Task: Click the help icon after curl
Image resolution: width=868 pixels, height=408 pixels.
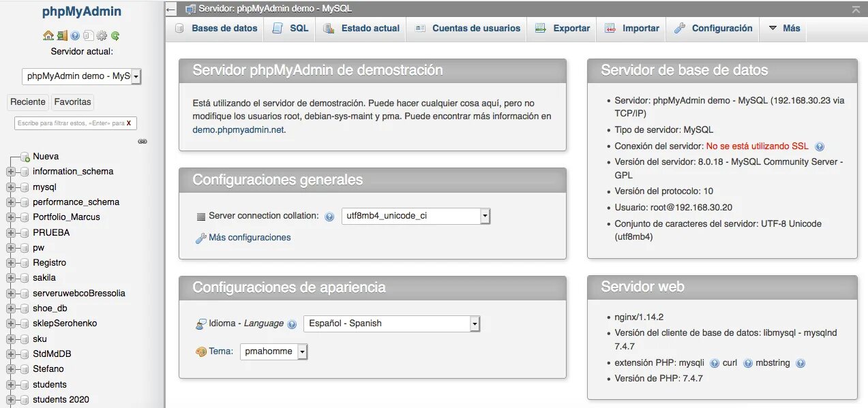Action: point(748,364)
